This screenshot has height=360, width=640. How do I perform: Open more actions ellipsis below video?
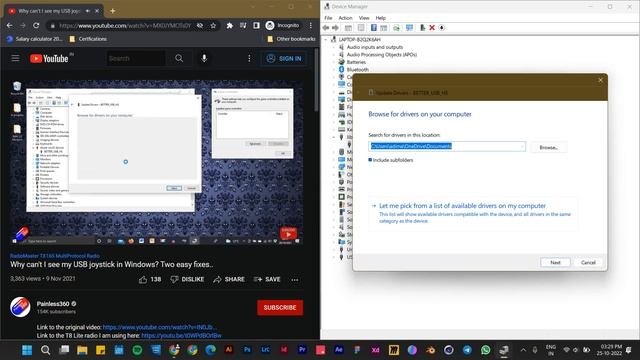295,280
